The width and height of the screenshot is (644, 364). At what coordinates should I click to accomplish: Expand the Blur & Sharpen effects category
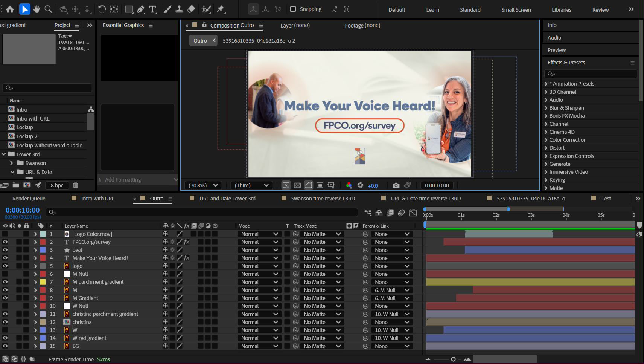(x=546, y=108)
